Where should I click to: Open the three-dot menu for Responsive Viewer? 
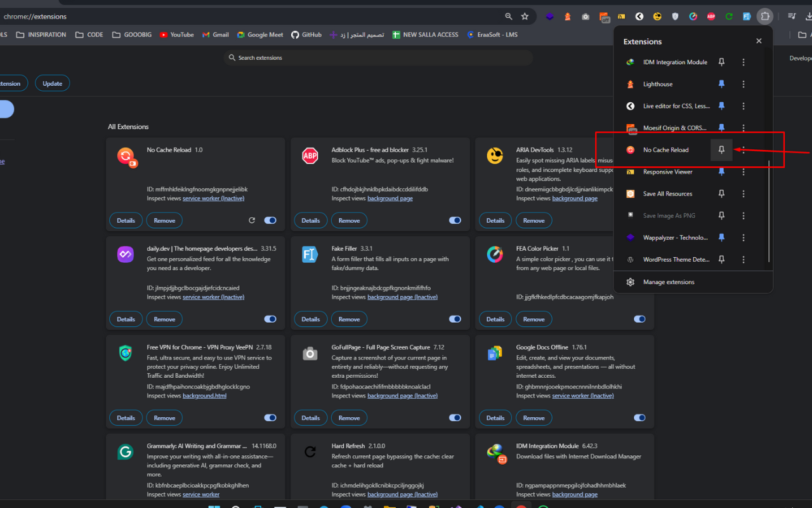[743, 171]
